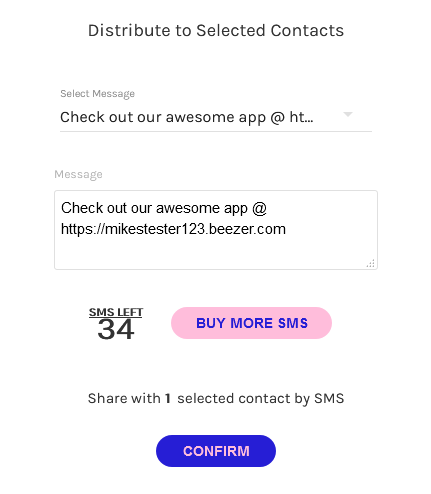Click the mikestester123.beezer.com URL text
Viewport: 431px width, 494px height.
click(x=173, y=229)
